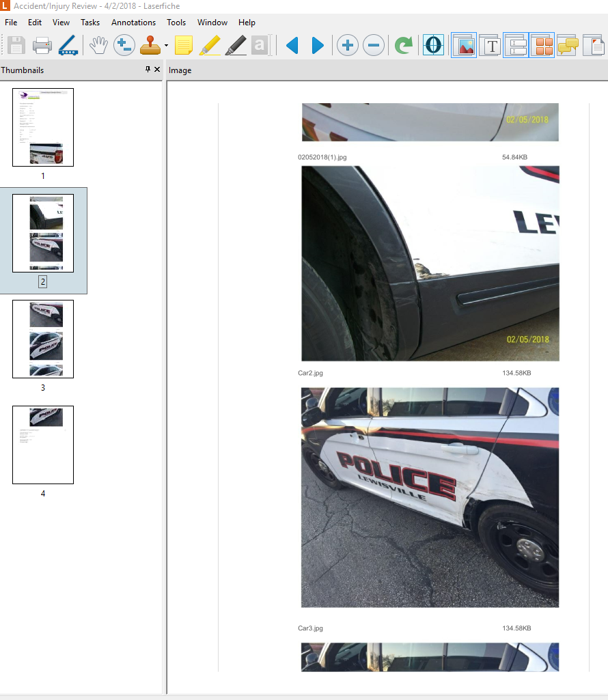Toggle the Text pane view
Viewport: 608px width, 700px height.
[x=490, y=45]
